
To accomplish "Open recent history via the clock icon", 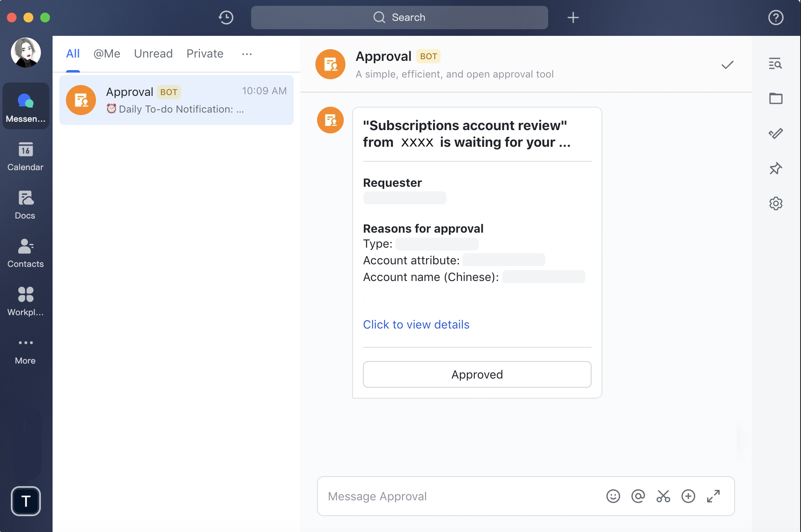I will tap(226, 18).
